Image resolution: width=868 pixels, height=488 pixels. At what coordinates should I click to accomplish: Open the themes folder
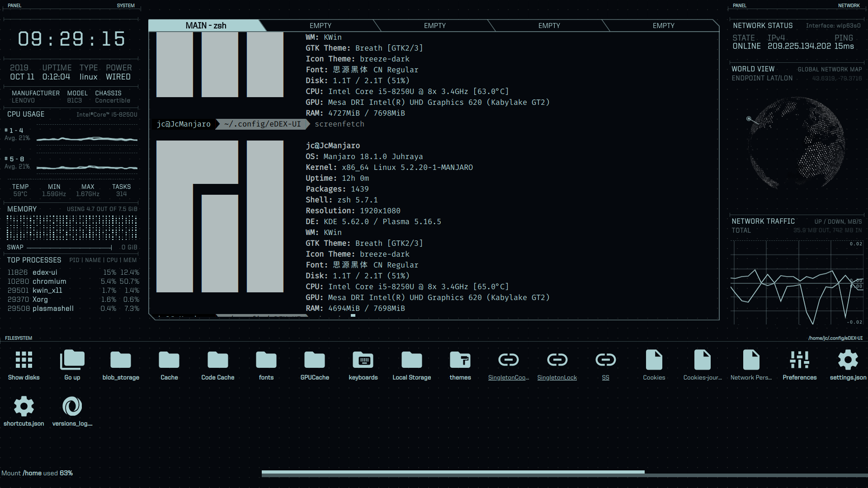[x=460, y=360]
